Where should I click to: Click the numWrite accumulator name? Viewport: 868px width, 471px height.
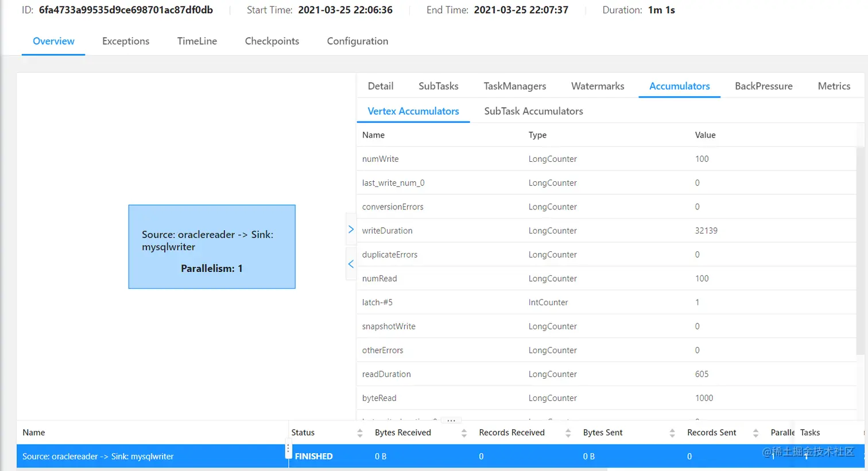380,159
